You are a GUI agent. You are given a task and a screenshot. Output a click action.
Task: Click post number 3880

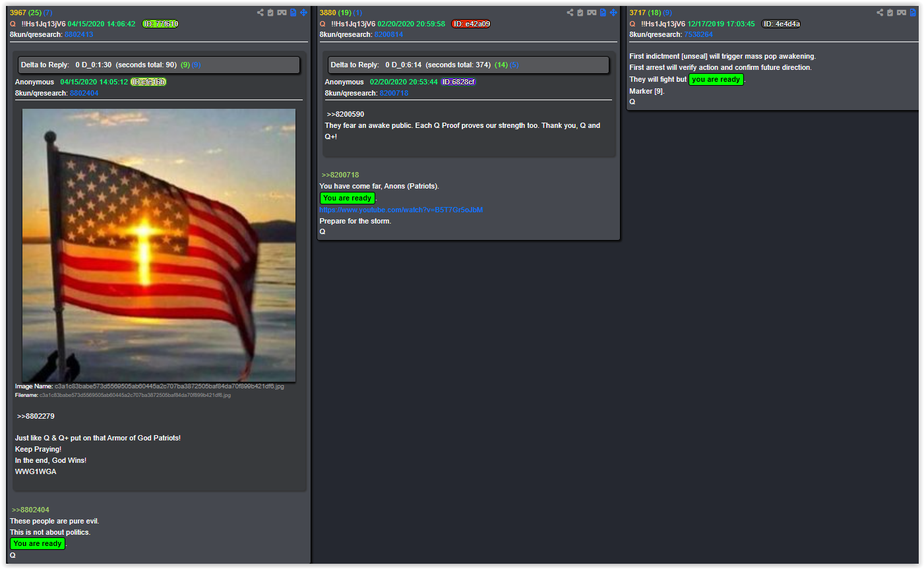(328, 13)
